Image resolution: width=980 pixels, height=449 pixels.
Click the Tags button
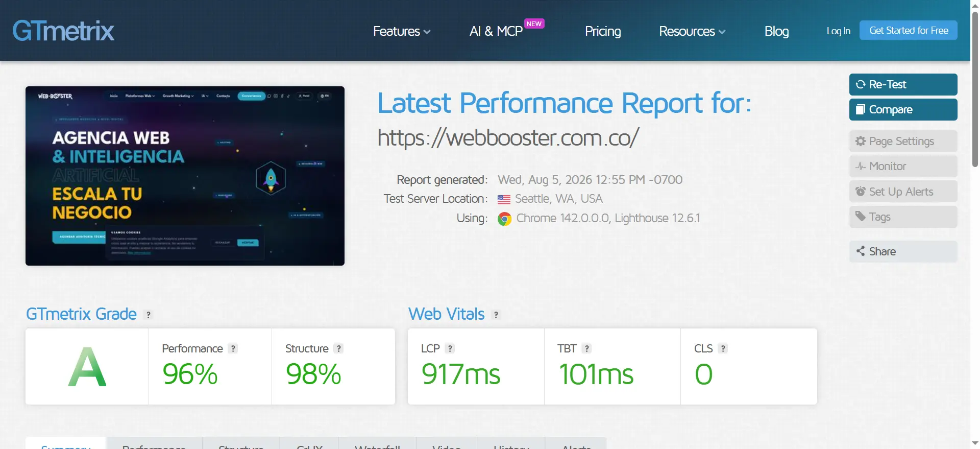[x=903, y=217]
